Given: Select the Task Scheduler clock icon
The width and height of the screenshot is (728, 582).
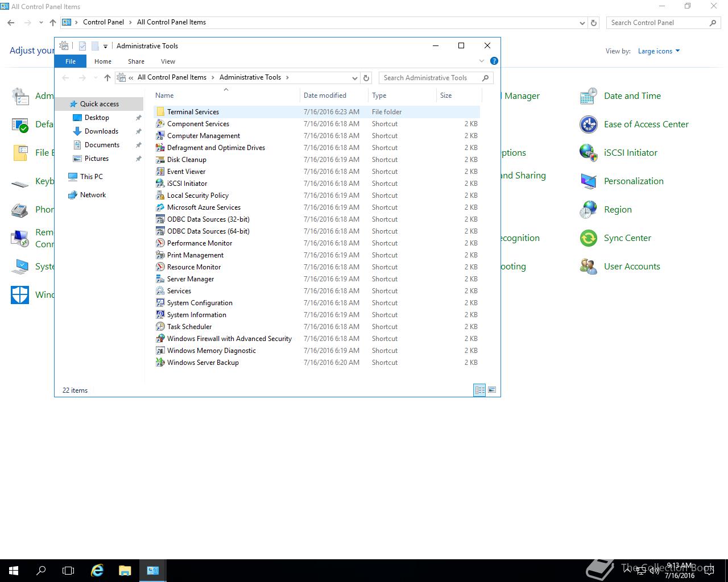Looking at the screenshot, I should click(x=160, y=327).
